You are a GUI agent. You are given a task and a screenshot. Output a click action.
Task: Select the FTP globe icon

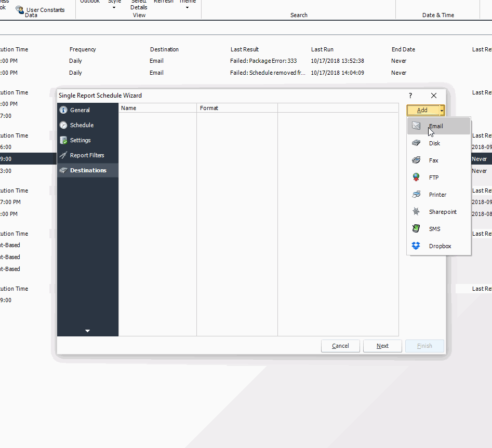416,178
